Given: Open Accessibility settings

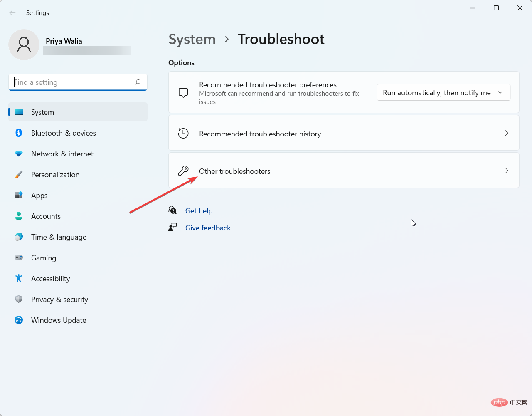Looking at the screenshot, I should tap(78, 279).
